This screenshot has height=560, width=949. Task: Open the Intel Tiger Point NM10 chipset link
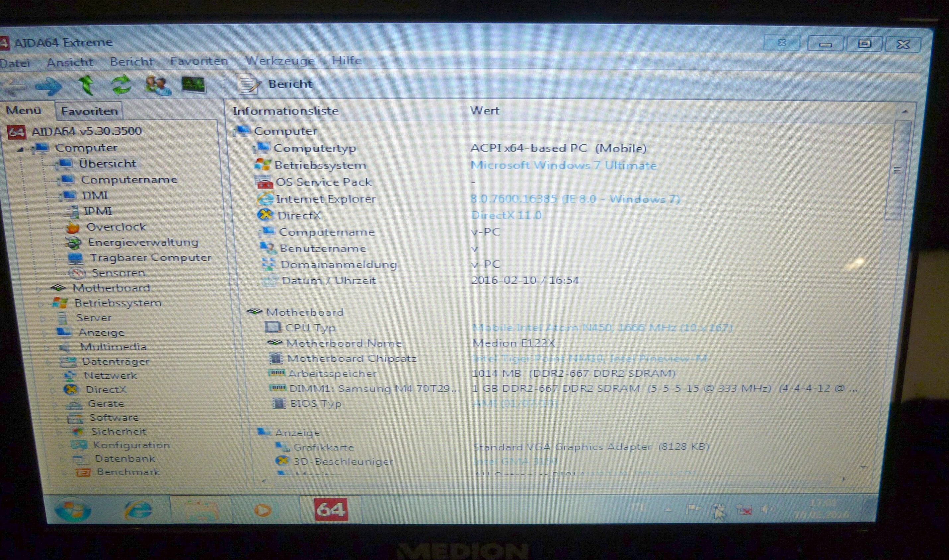(x=589, y=358)
